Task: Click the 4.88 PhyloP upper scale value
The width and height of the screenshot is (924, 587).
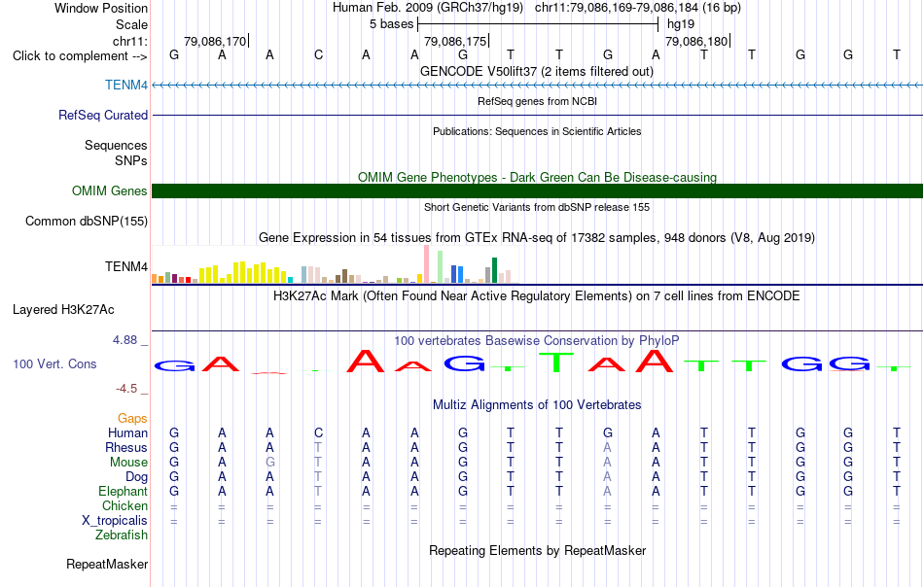Action: click(x=124, y=340)
